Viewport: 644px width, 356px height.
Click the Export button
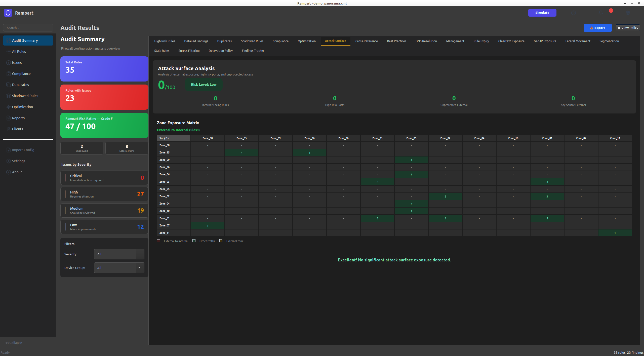click(x=597, y=28)
